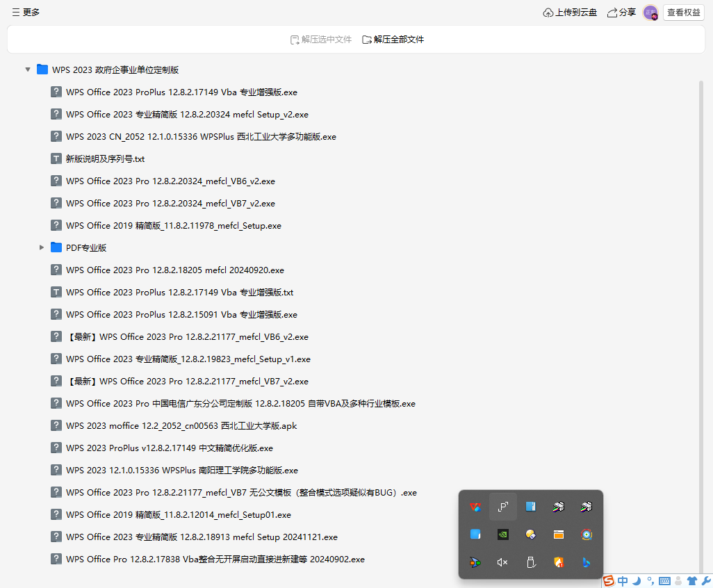Toggle Chinese/English input mode 中 button

click(623, 581)
